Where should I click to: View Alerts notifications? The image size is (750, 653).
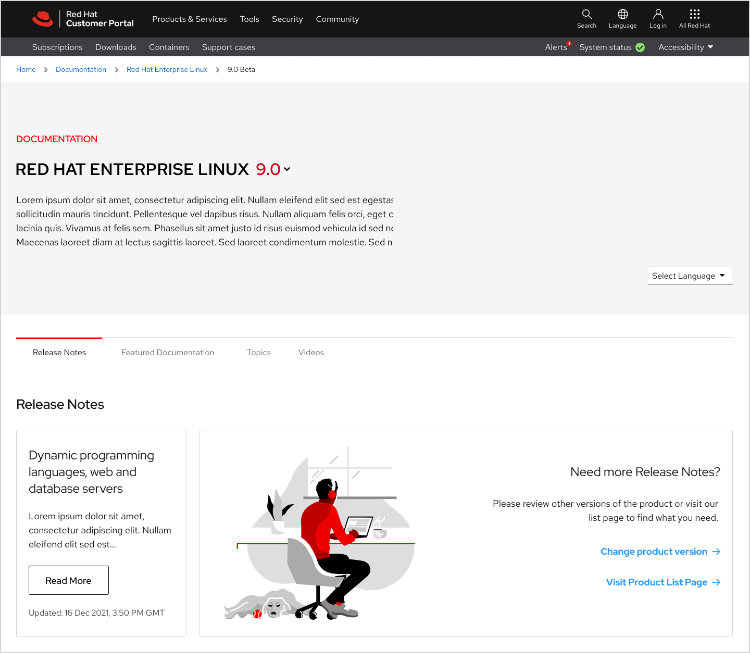pos(557,47)
